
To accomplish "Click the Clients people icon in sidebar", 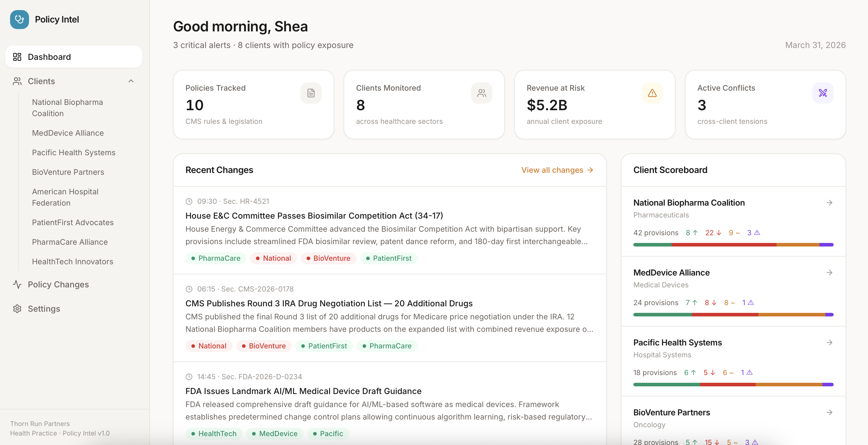I will [17, 81].
